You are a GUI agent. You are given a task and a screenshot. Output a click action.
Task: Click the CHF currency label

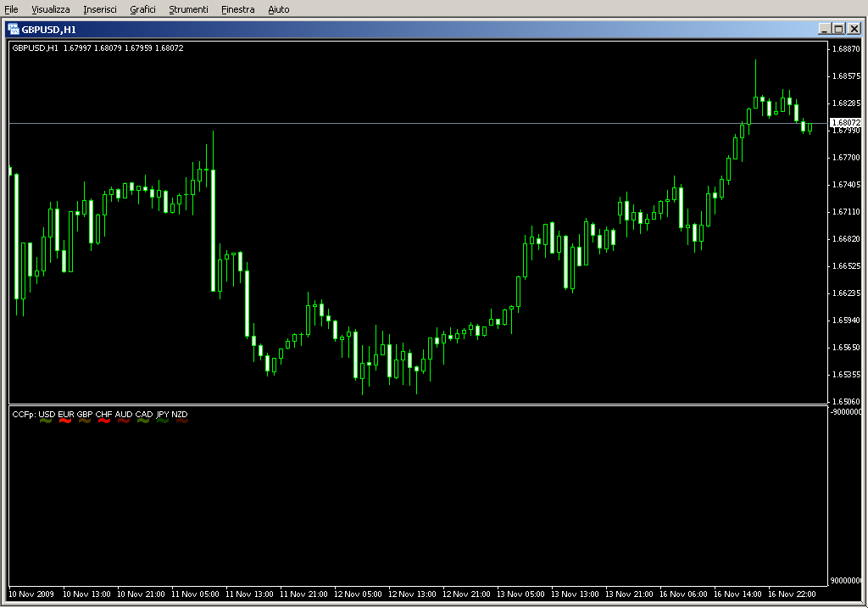(x=103, y=414)
